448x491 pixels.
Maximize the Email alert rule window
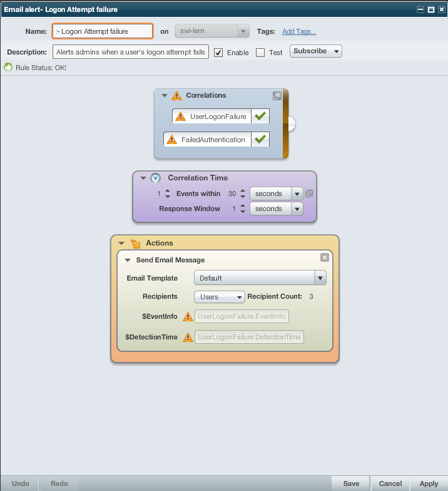click(x=431, y=9)
